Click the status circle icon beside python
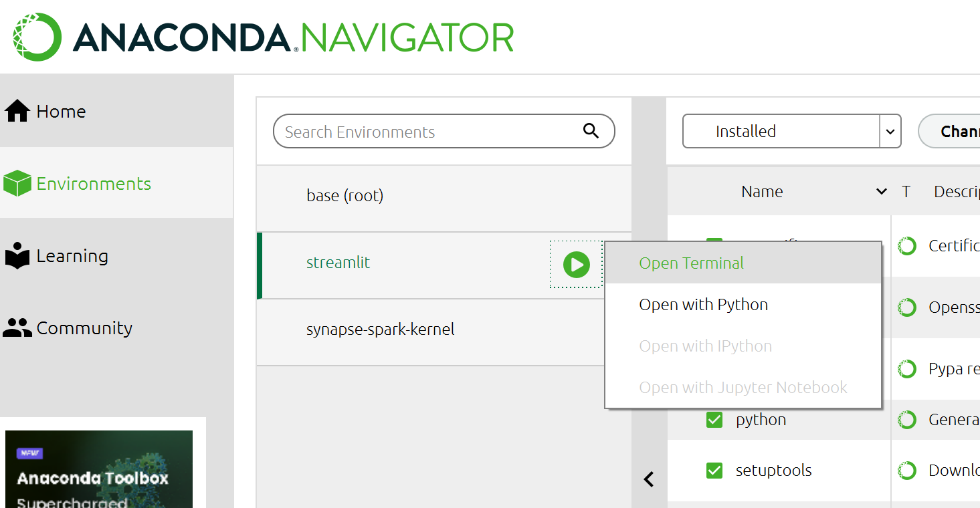 (x=907, y=420)
